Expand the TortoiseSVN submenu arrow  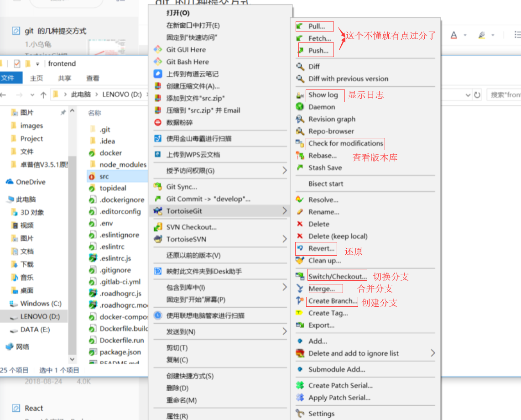click(x=284, y=239)
